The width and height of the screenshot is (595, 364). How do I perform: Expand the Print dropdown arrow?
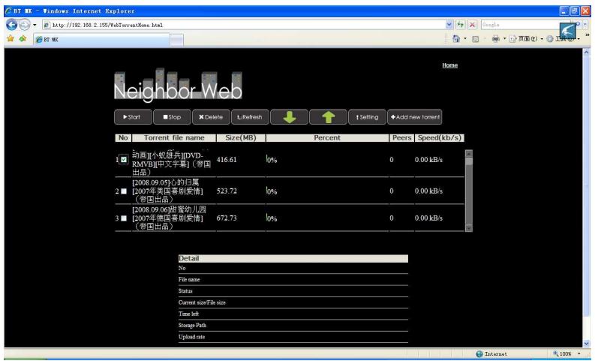coord(504,39)
